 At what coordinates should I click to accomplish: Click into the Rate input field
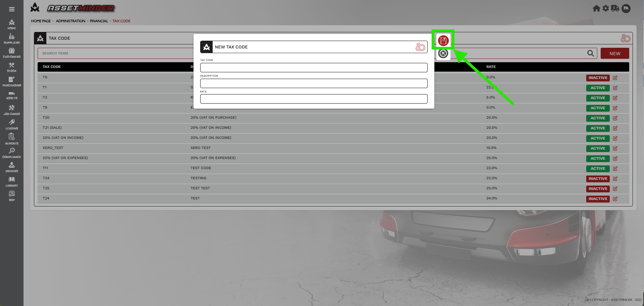pos(313,99)
